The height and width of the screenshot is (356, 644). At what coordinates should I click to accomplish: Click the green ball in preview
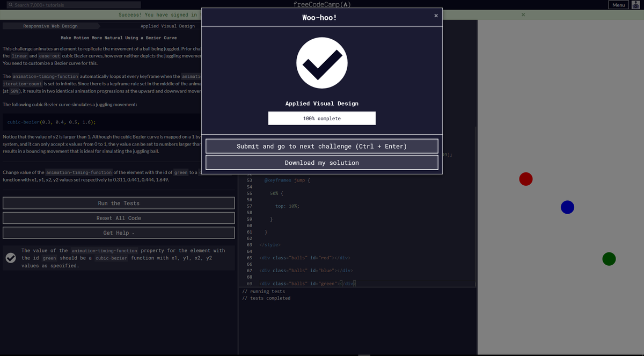point(609,259)
